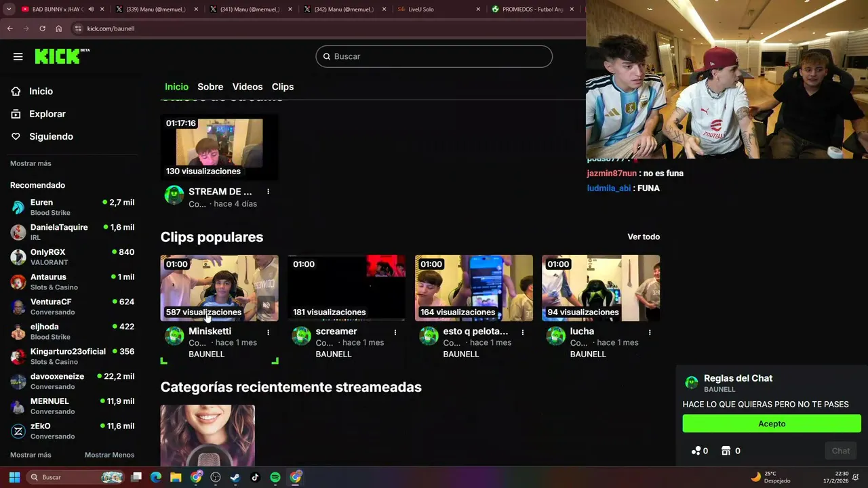Click the Inicio home icon in sidebar
Image resolution: width=868 pixels, height=488 pixels.
[16, 91]
